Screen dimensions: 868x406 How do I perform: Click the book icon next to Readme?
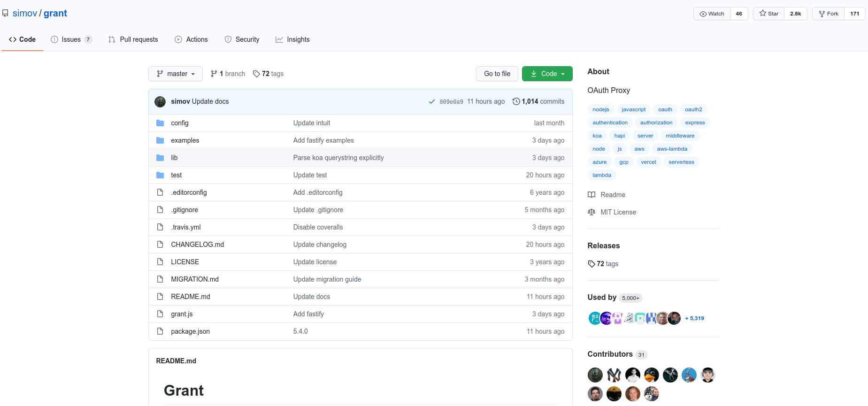[x=591, y=195]
